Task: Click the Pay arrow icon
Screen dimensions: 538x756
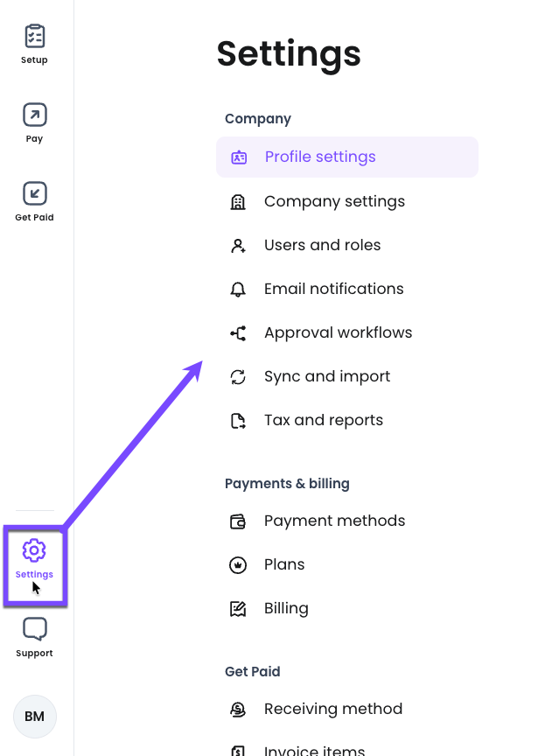Action: tap(35, 115)
